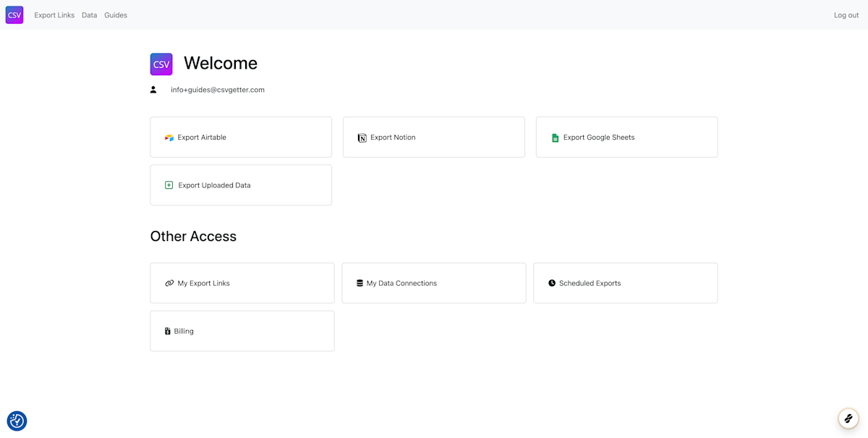Screen dimensions: 868x438
Task: Click the info+guides@csvgetter.com email text
Action: coord(217,89)
